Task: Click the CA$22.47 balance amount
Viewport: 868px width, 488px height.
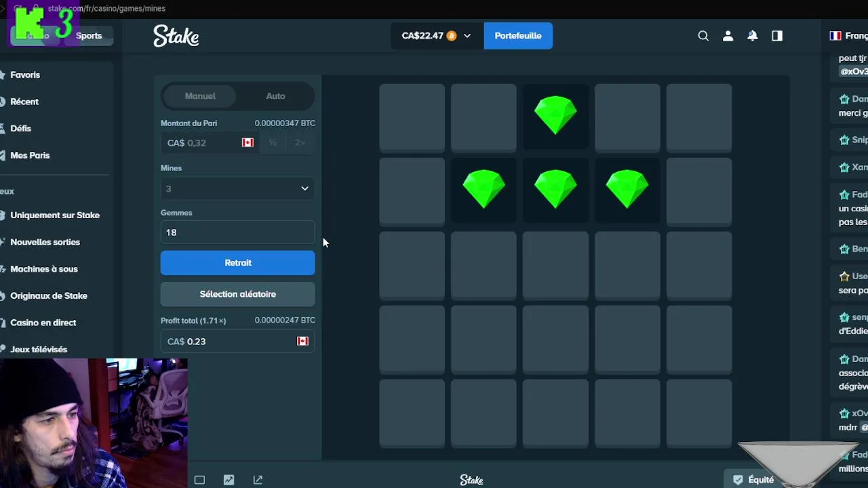Action: pos(422,36)
